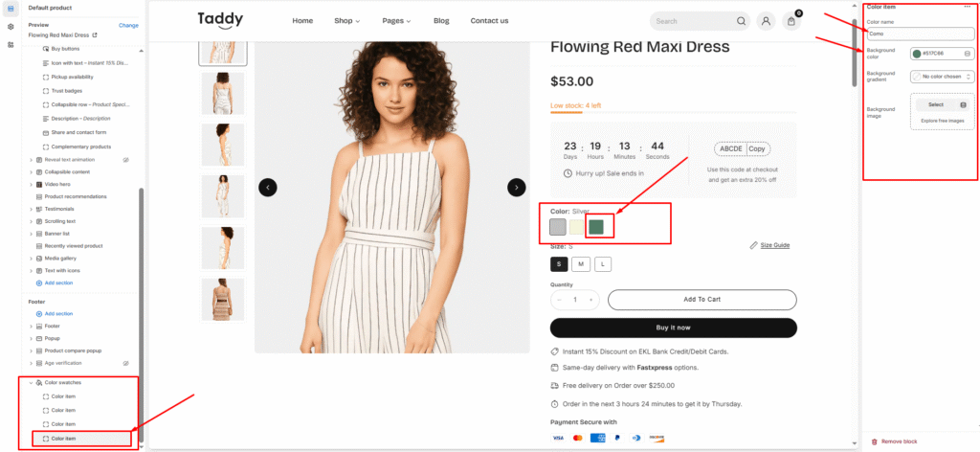Image resolution: width=980 pixels, height=452 pixels.
Task: Select size M option
Action: coord(581,263)
